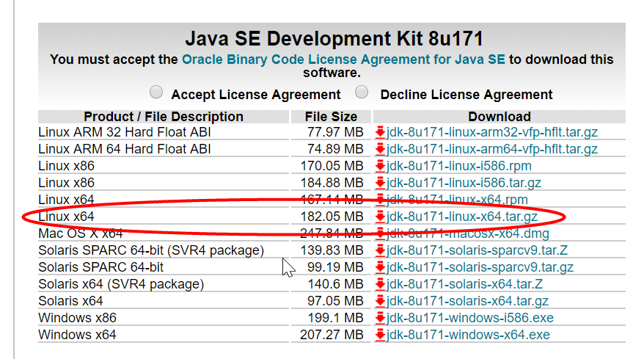Viewport: 644px width, 359px height.
Task: Click the 207.27 MB file size
Action: pos(332,335)
